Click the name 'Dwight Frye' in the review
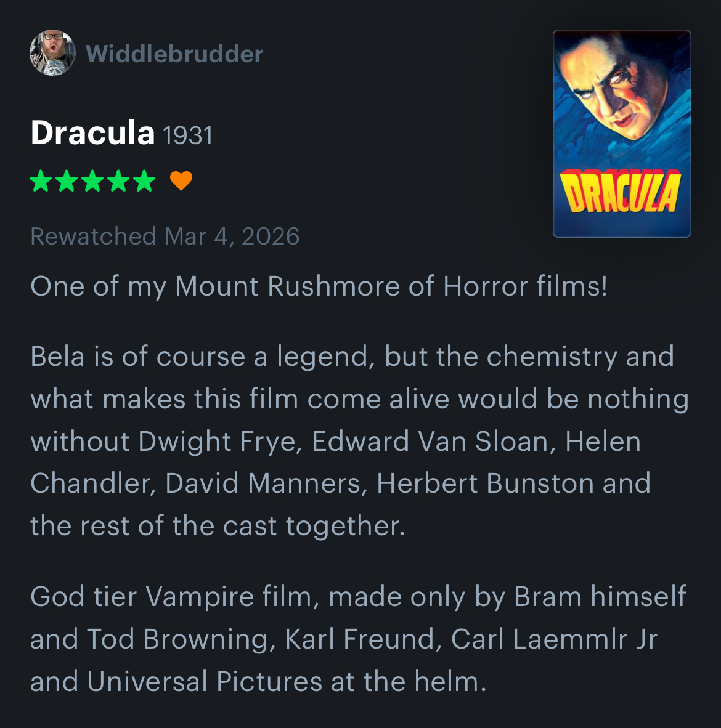The width and height of the screenshot is (721, 728). point(219,442)
